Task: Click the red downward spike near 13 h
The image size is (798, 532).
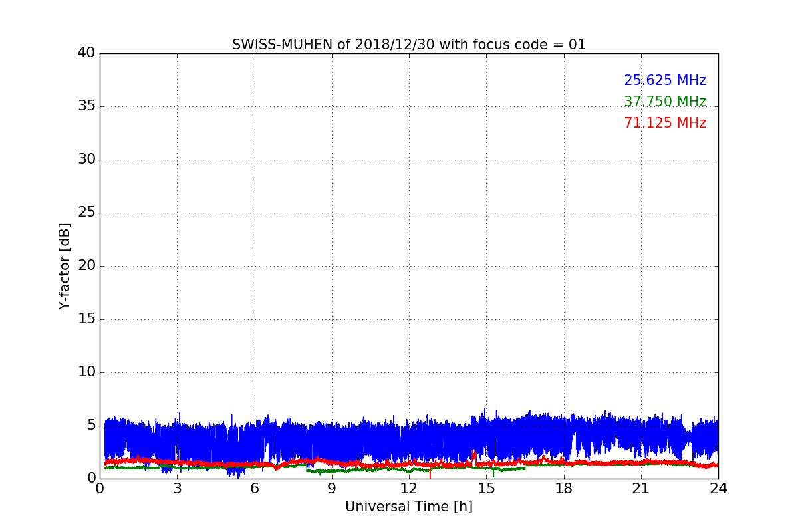Action: coord(430,472)
